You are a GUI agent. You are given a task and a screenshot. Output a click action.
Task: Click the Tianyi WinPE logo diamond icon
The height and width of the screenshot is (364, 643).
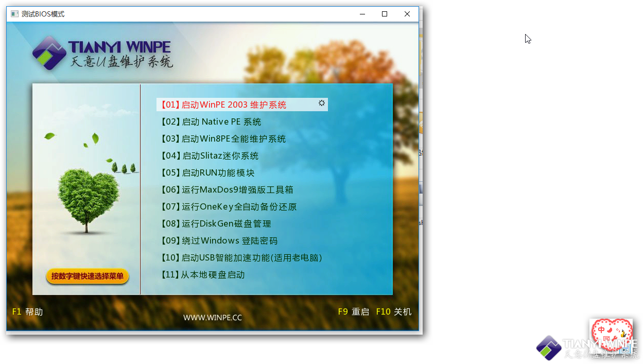click(x=49, y=53)
